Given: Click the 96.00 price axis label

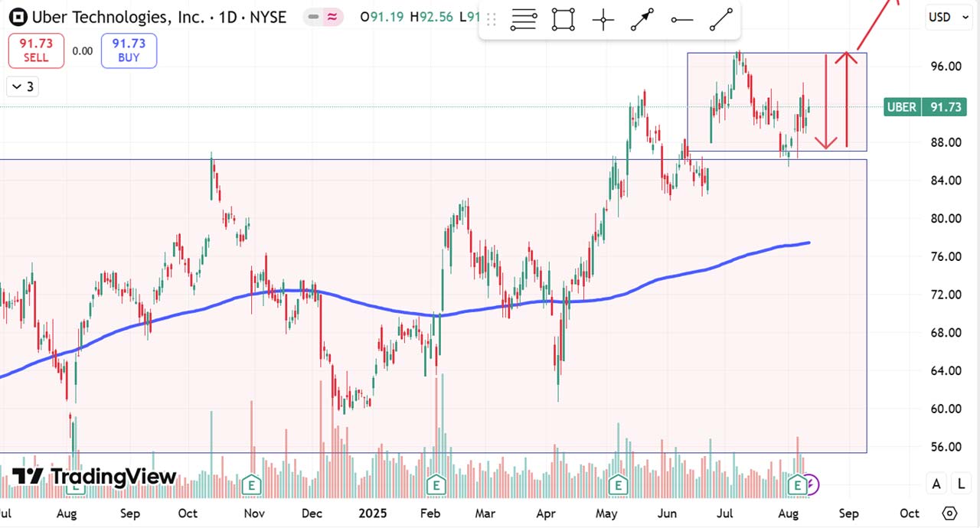Looking at the screenshot, I should pyautogui.click(x=946, y=67).
